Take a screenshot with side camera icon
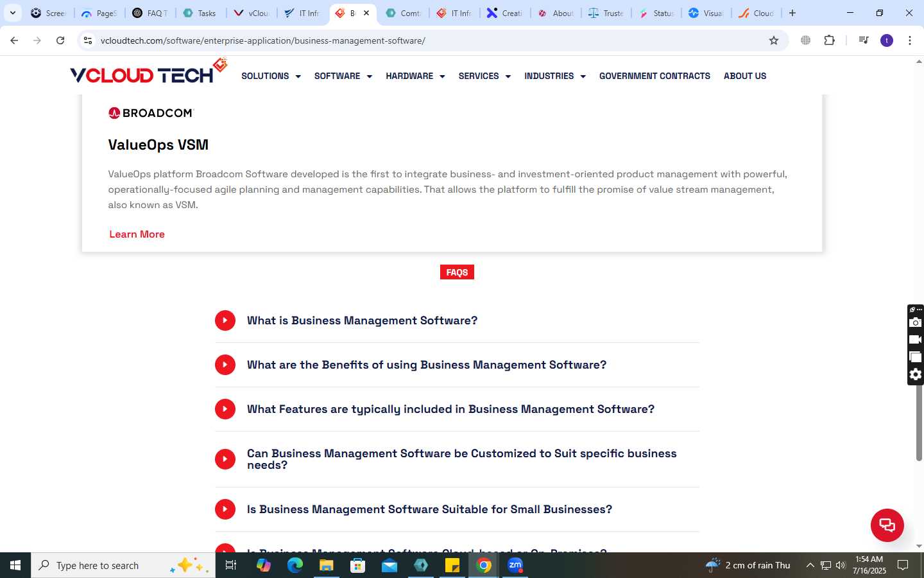 tap(916, 322)
